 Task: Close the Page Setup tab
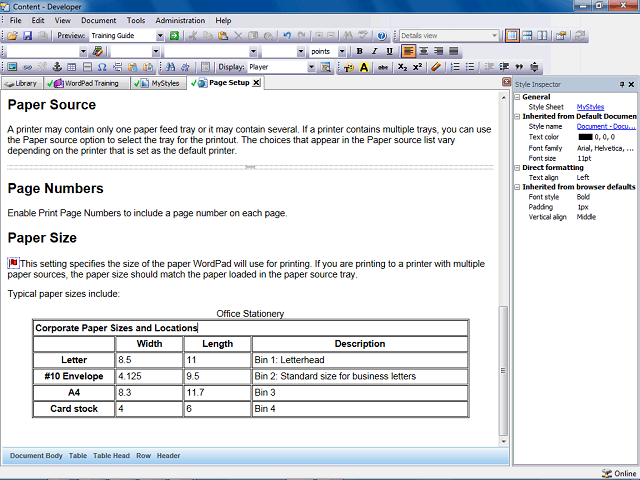click(x=256, y=83)
